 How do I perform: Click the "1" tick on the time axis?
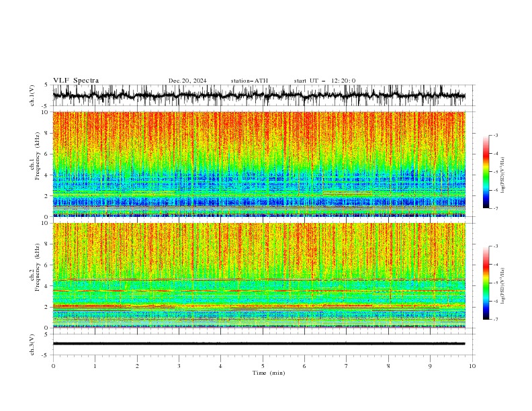[95, 366]
